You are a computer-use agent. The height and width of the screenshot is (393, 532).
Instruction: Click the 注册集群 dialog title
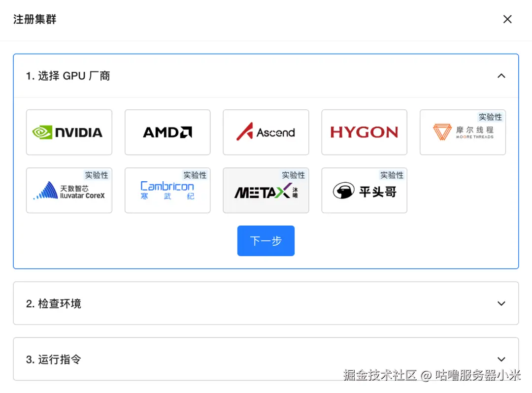tap(34, 19)
